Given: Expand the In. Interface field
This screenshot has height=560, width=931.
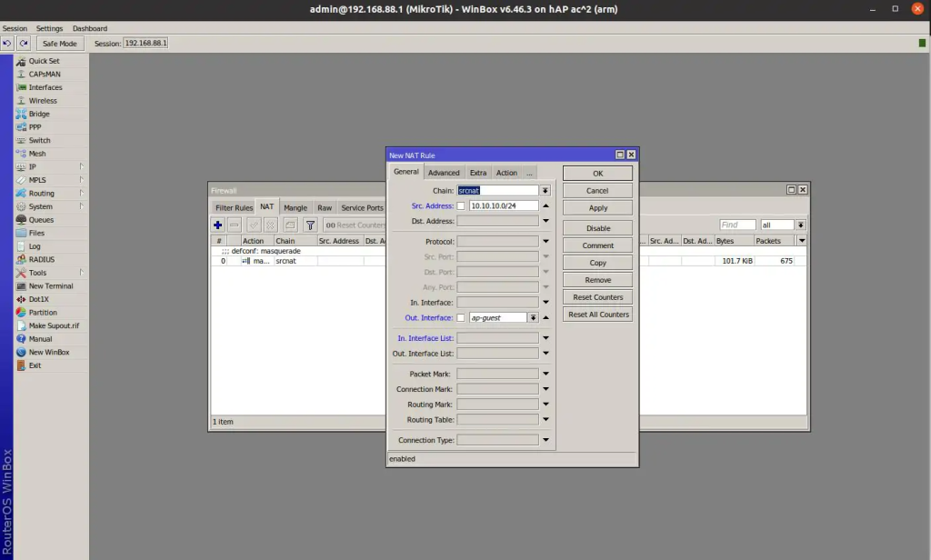Looking at the screenshot, I should click(546, 302).
